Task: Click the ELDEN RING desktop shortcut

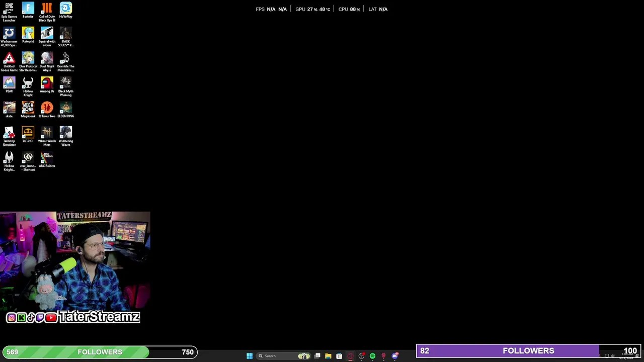Action: (x=66, y=110)
